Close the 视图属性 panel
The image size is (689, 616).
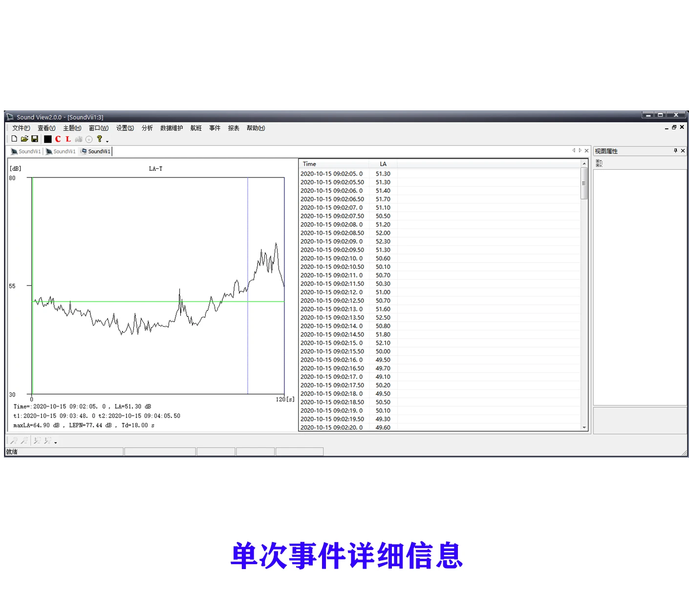(x=683, y=151)
